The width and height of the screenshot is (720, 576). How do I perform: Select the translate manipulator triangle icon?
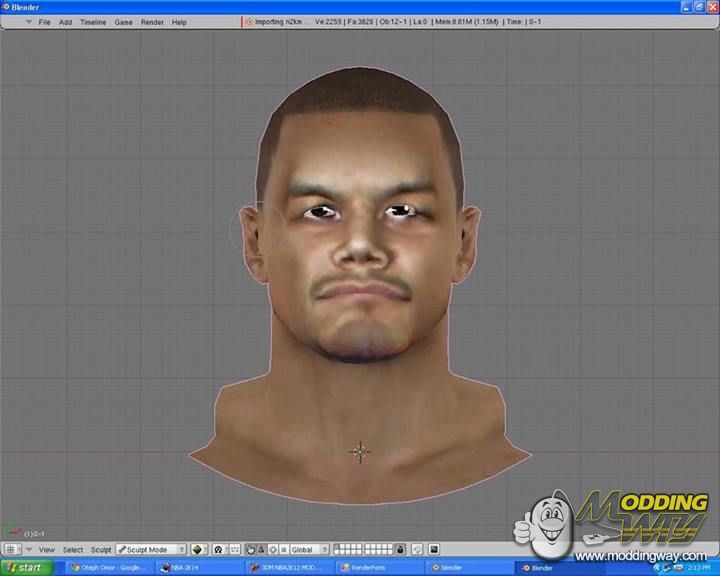261,550
